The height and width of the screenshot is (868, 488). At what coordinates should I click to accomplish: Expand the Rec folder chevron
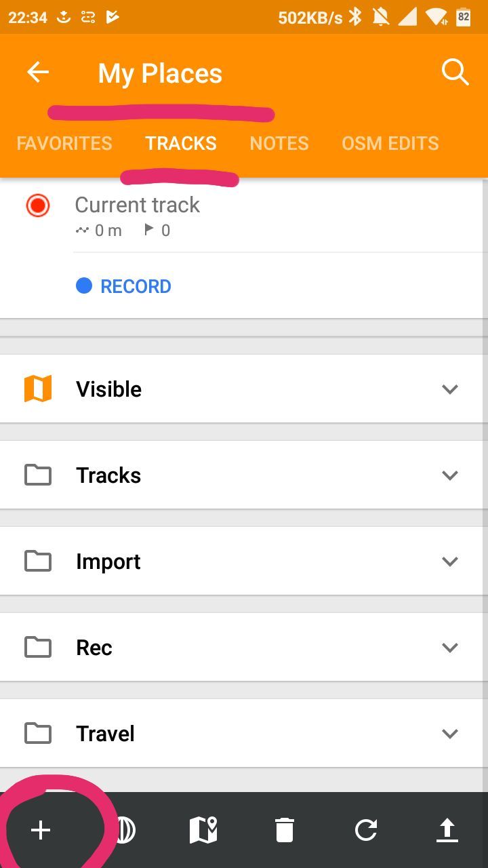click(450, 648)
